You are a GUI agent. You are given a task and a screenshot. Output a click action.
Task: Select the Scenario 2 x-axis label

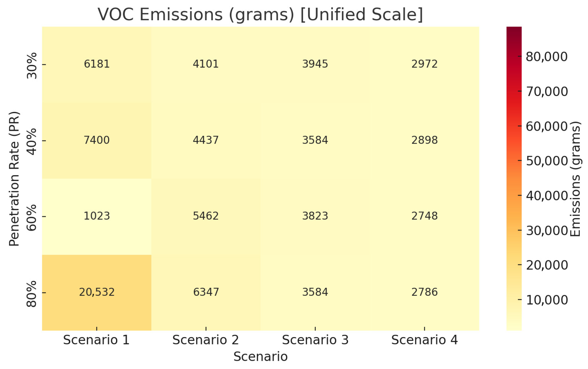[x=206, y=340]
